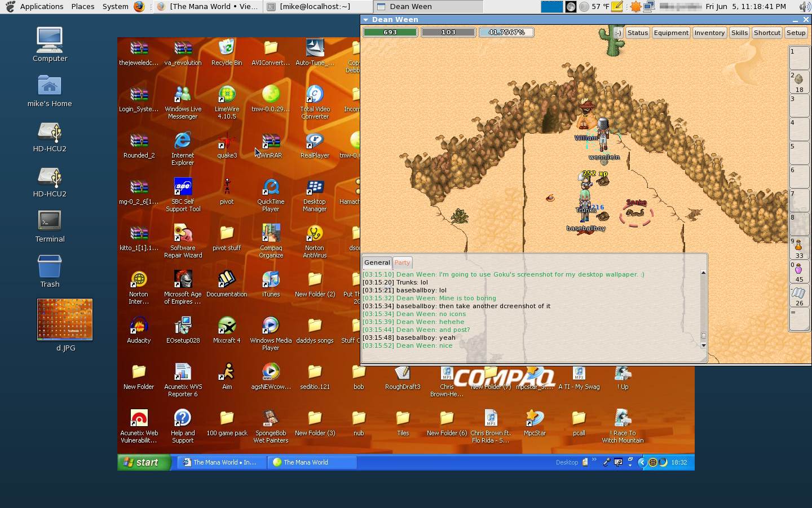Click the chat line 'Trunks: lol'
This screenshot has height=508, width=812.
(x=395, y=282)
